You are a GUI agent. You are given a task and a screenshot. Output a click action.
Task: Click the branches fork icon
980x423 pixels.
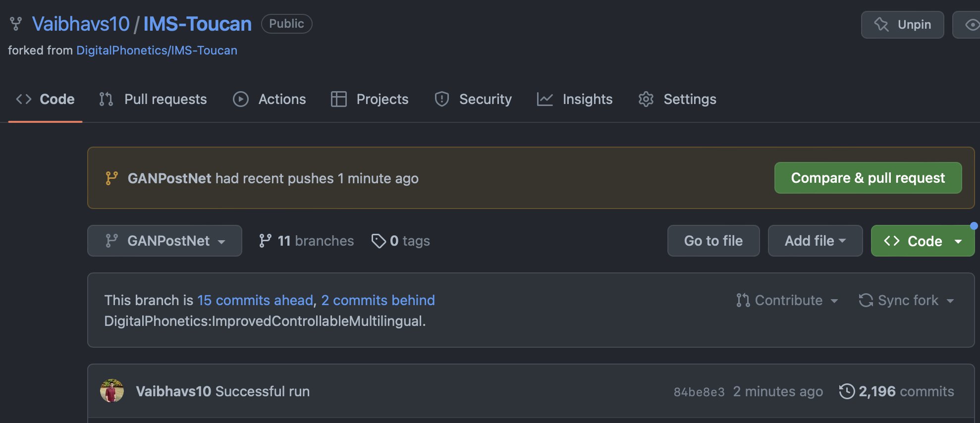tap(265, 241)
